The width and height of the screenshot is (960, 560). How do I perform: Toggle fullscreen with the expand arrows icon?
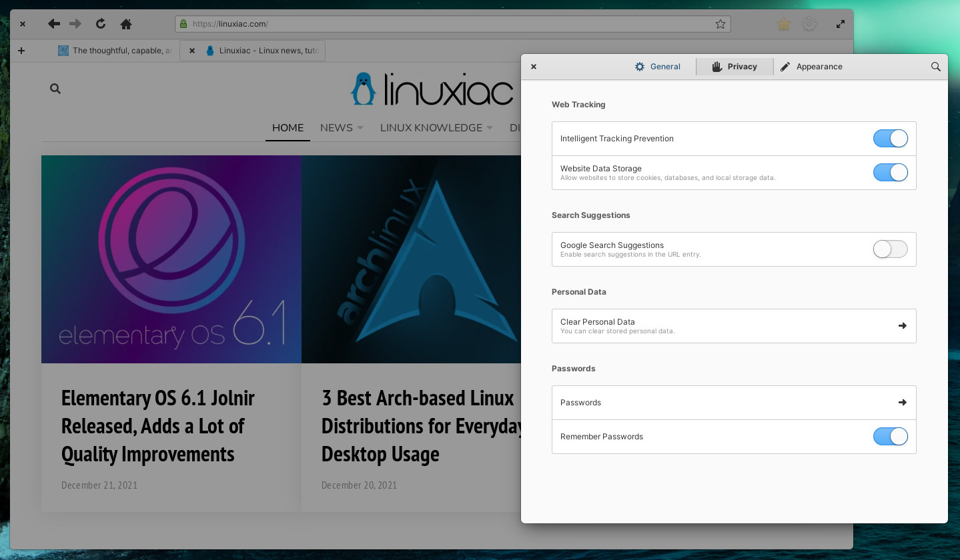pos(841,24)
